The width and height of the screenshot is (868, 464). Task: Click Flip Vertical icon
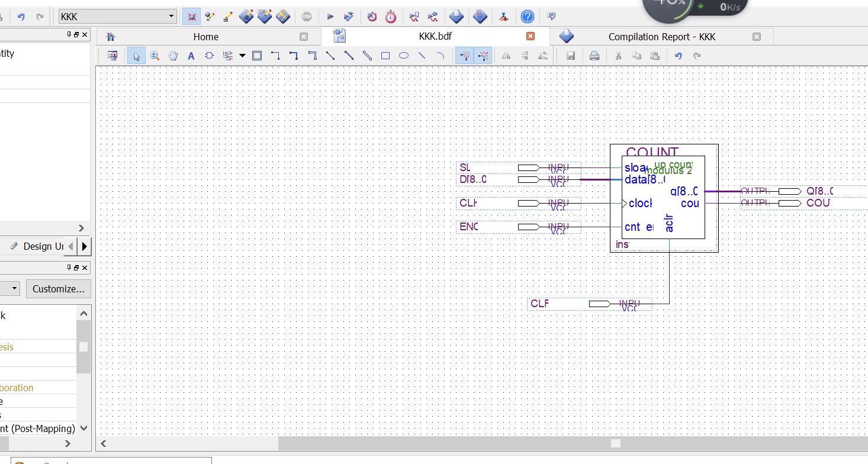pyautogui.click(x=524, y=56)
